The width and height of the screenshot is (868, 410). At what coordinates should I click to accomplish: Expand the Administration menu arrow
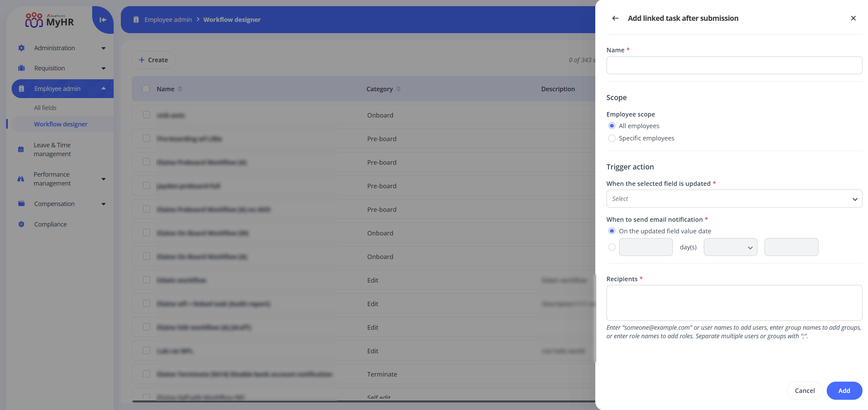(103, 48)
